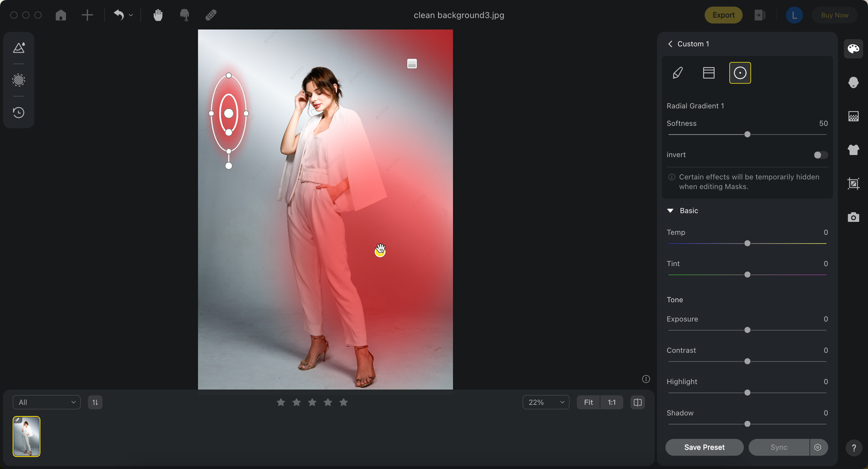Image resolution: width=868 pixels, height=469 pixels.
Task: Toggle the sort order button
Action: tap(95, 402)
